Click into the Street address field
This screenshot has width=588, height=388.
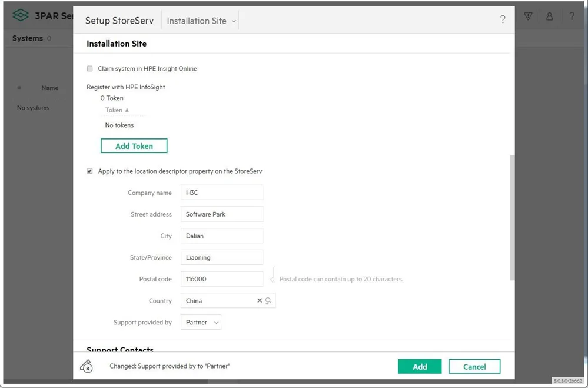pyautogui.click(x=222, y=214)
